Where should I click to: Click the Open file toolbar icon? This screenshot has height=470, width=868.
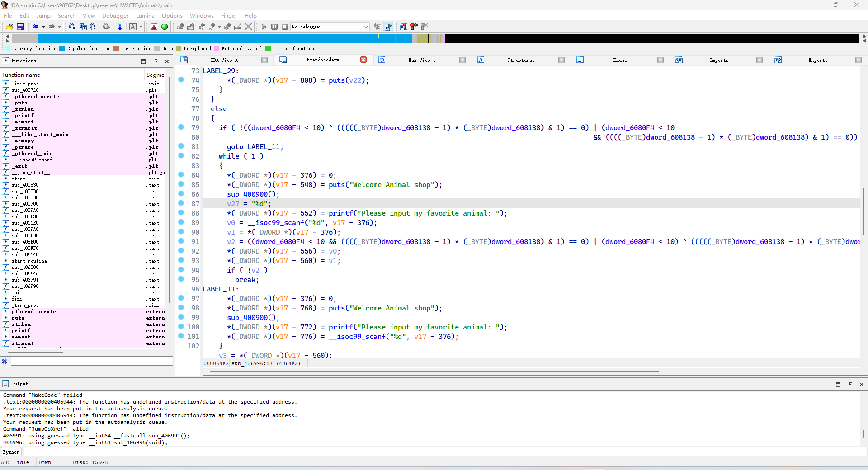tap(9, 27)
